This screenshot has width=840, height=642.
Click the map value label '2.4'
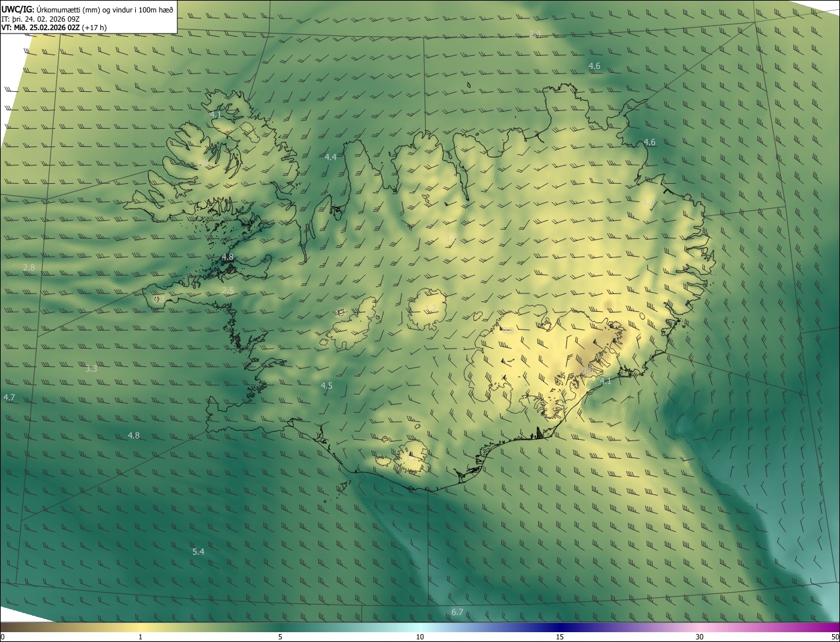[535, 34]
